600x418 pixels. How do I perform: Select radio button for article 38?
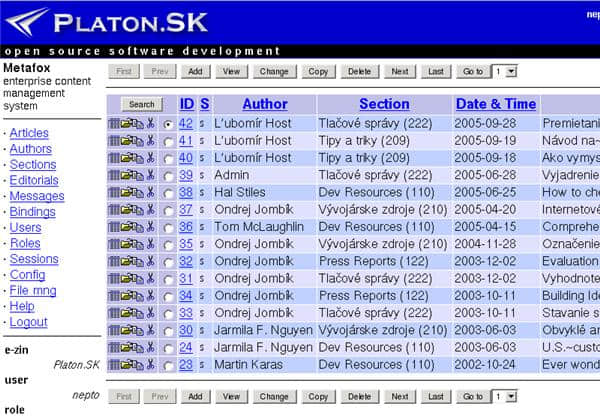pos(168,193)
